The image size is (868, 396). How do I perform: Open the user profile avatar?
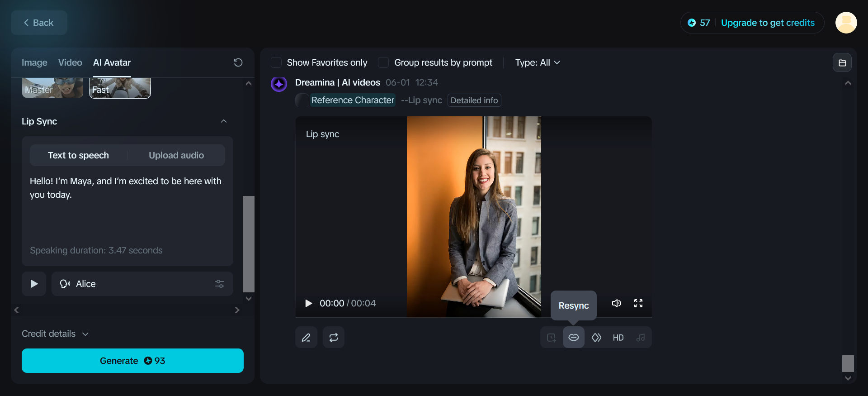point(846,23)
